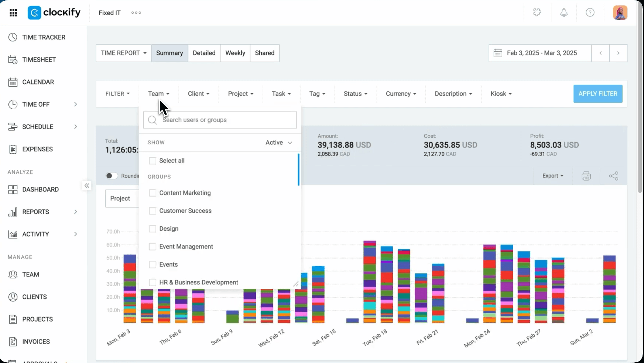Open the Project filter dropdown
Image resolution: width=644 pixels, height=363 pixels.
[x=241, y=94]
